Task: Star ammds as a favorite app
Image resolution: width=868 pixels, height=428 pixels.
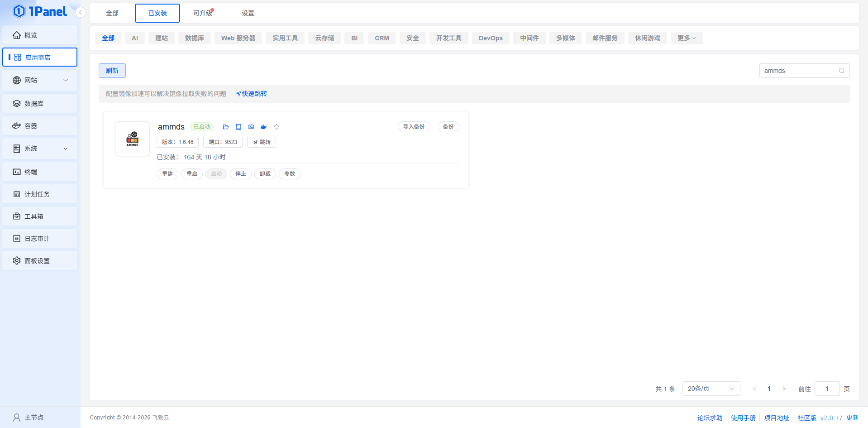Action: (277, 127)
